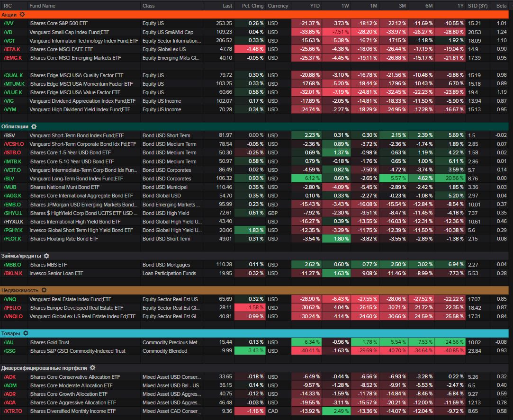Select the Недвижимость section header label
The width and height of the screenshot is (513, 420).
point(19,290)
